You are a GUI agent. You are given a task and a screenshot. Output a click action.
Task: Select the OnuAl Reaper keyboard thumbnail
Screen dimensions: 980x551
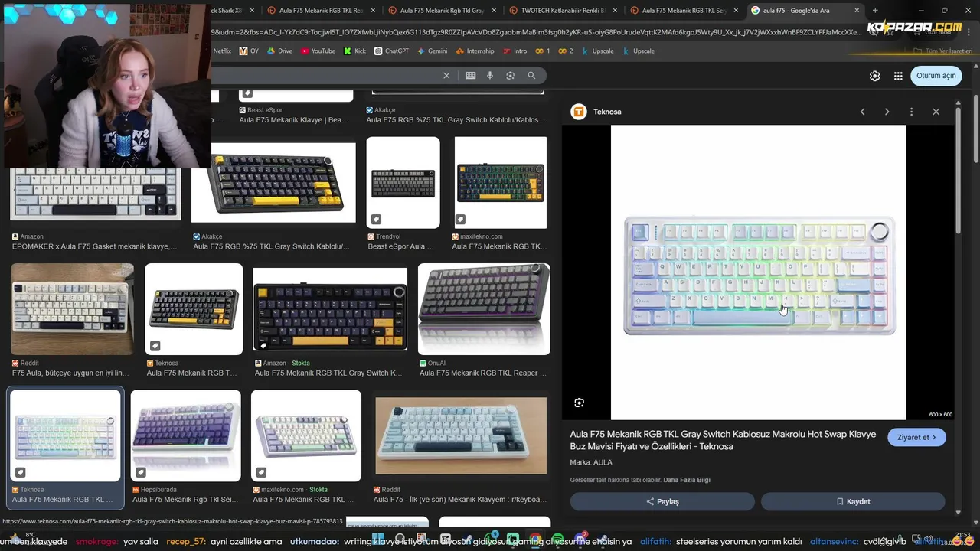point(484,309)
